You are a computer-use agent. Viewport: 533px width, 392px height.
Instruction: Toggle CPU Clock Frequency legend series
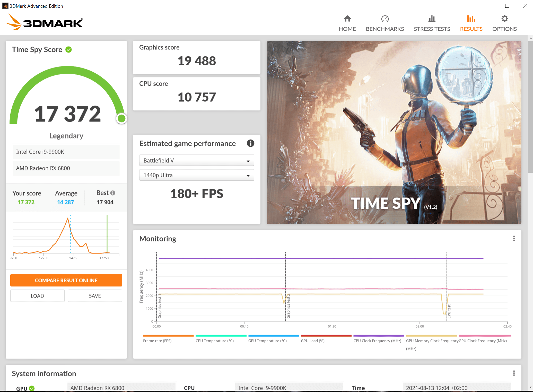[377, 341]
